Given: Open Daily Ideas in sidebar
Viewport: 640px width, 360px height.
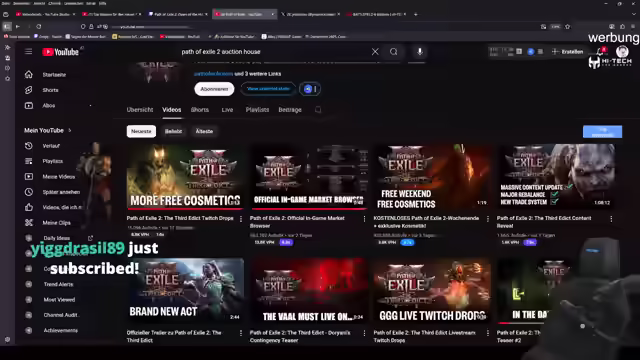Looking at the screenshot, I should tap(56, 238).
